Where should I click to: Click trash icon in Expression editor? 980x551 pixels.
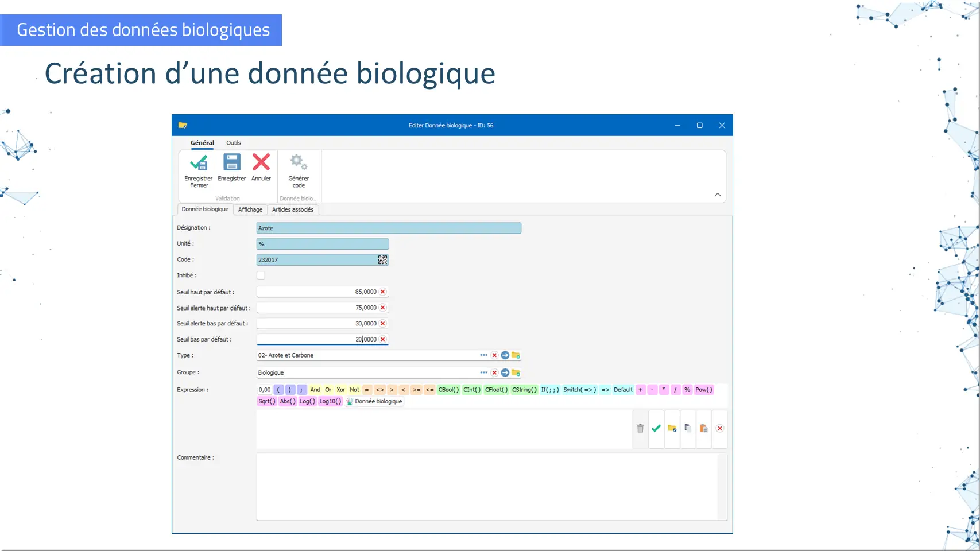tap(640, 428)
